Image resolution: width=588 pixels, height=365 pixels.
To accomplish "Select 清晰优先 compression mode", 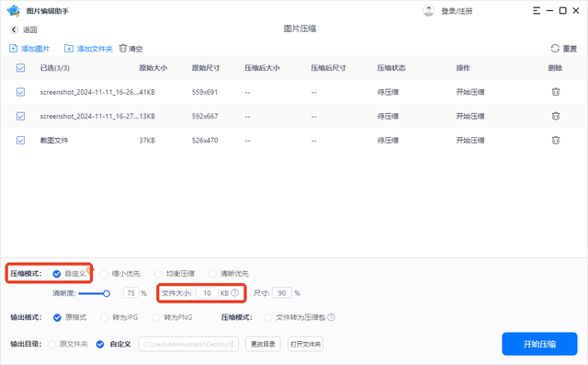I will point(212,274).
